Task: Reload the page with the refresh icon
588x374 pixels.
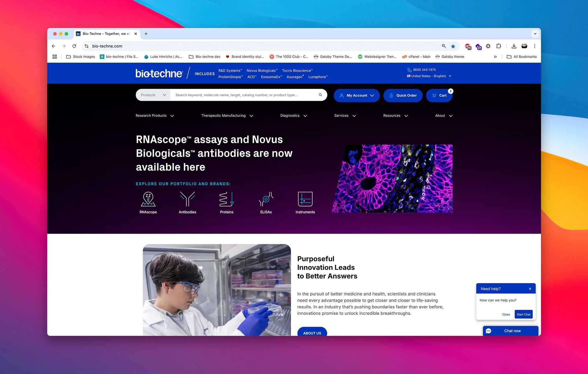Action: 74,46
